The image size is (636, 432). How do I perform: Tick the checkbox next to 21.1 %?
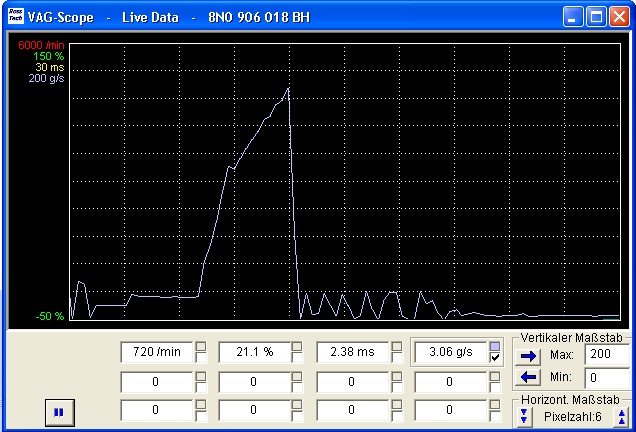pyautogui.click(x=299, y=359)
